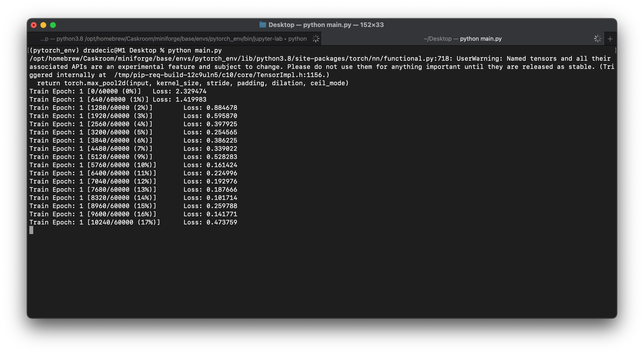The height and width of the screenshot is (354, 644).
Task: Click the Loss: 0.101714 value
Action: 210,198
